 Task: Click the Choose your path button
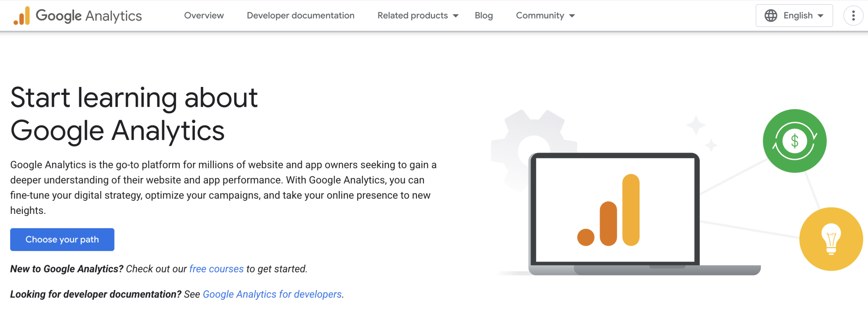click(x=62, y=240)
